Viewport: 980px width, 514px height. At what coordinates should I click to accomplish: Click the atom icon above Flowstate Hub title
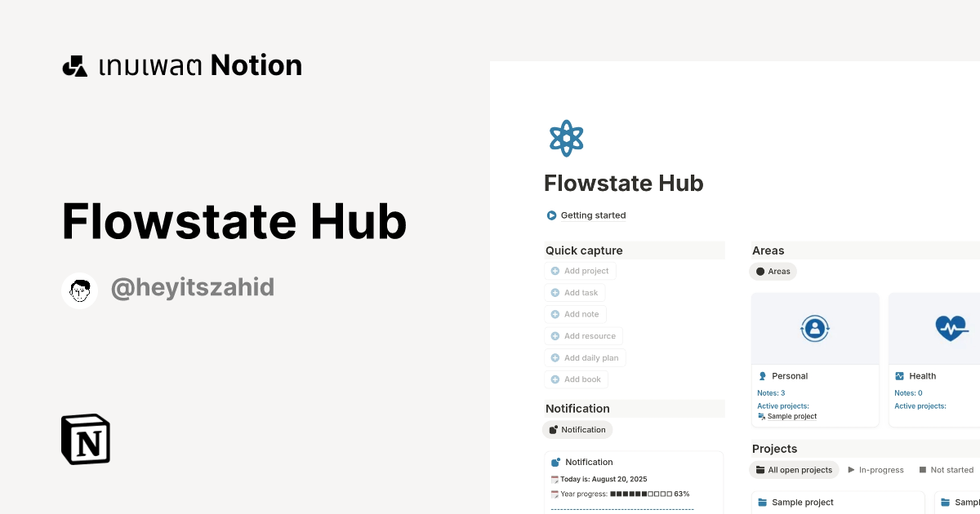(x=566, y=137)
